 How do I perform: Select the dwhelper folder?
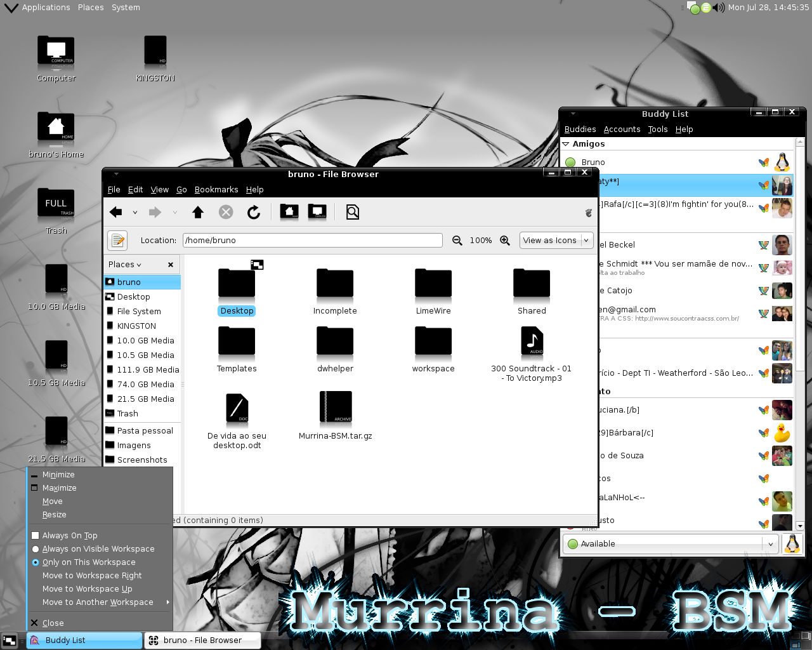pyautogui.click(x=335, y=349)
